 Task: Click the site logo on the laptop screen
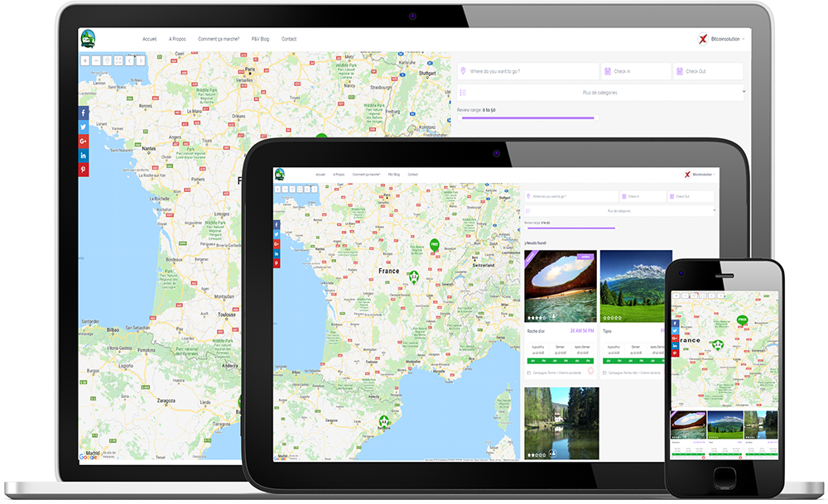pyautogui.click(x=89, y=39)
